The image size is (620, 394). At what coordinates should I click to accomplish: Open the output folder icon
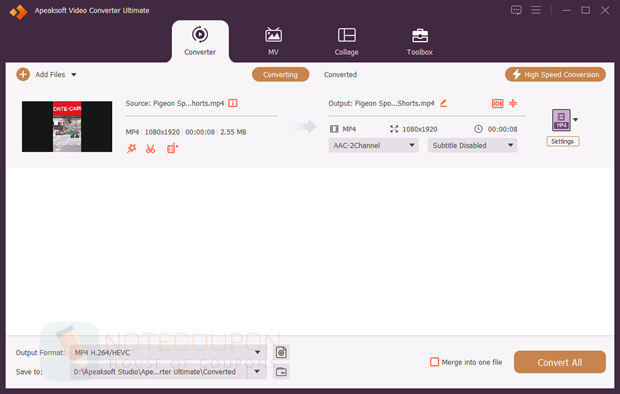(281, 372)
